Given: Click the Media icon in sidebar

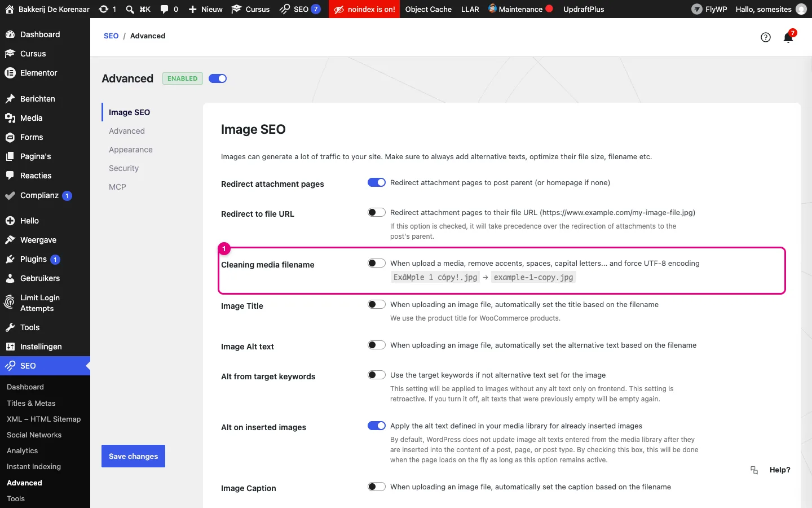Looking at the screenshot, I should (10, 118).
